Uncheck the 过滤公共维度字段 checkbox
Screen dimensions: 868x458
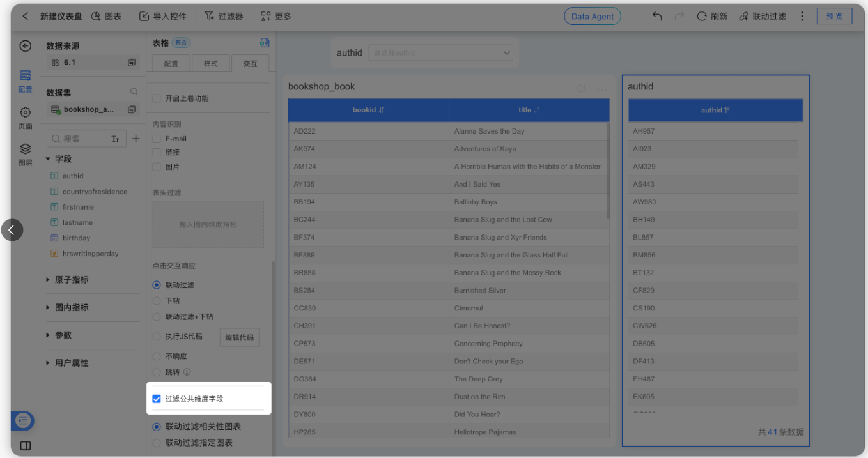click(157, 399)
